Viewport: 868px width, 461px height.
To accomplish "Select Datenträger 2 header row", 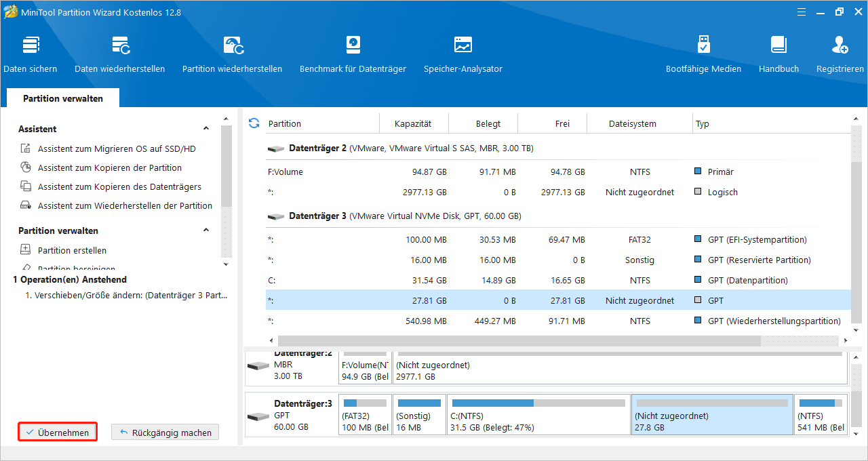I will click(558, 148).
